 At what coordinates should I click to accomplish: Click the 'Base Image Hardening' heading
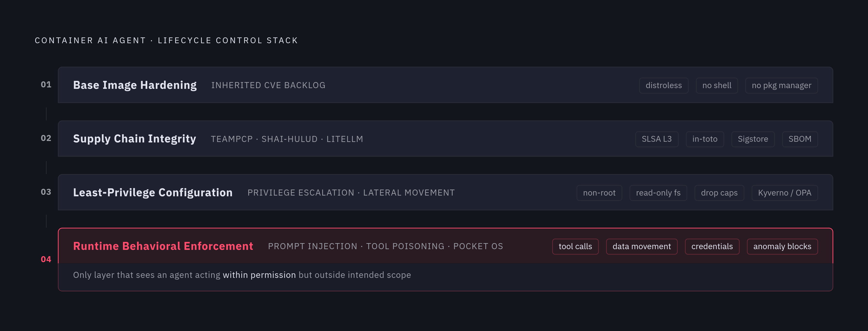135,85
